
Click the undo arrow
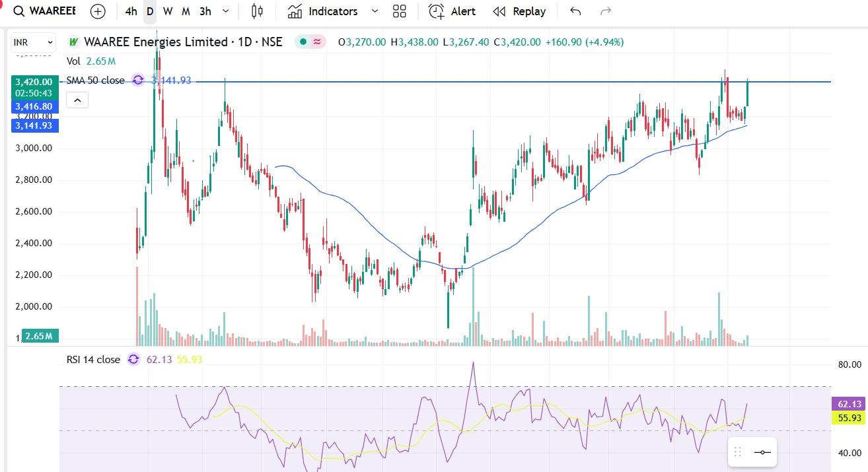coord(575,11)
